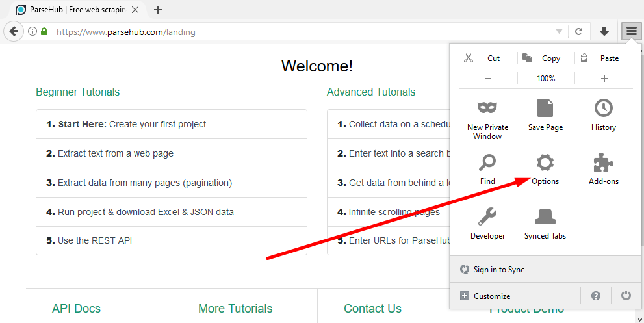Reload the current page
This screenshot has width=644, height=323.
(579, 32)
